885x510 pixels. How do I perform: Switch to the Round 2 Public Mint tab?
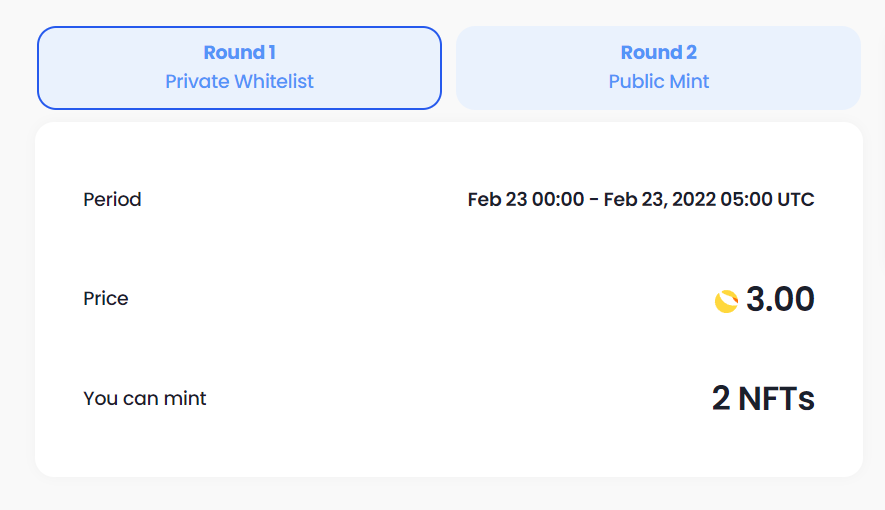pyautogui.click(x=658, y=68)
